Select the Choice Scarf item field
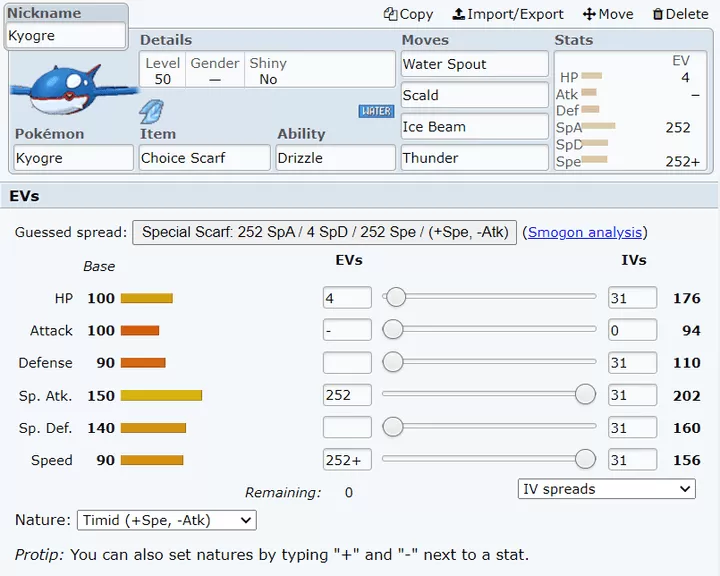This screenshot has height=576, width=720. point(204,158)
